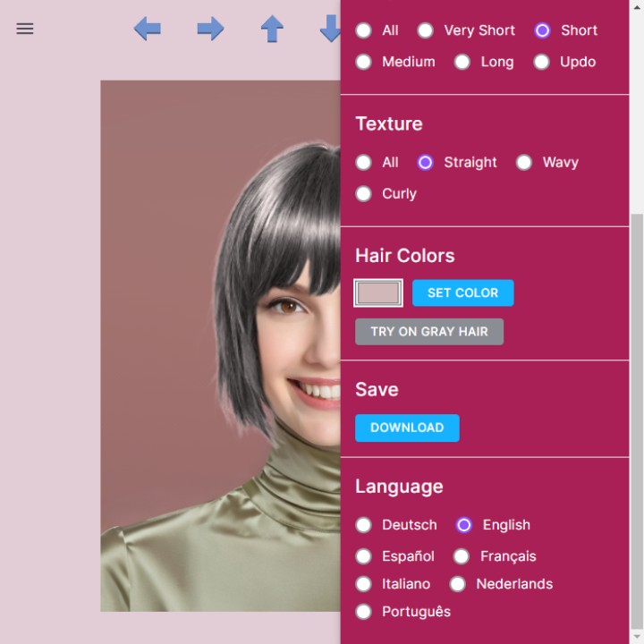Select the Very Short length option
The width and height of the screenshot is (644, 644).
coord(426,30)
